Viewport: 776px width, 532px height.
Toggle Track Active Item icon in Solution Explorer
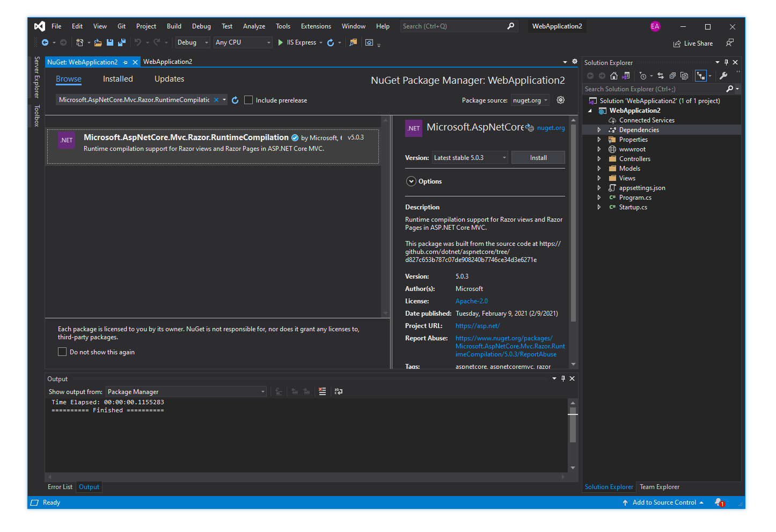point(701,76)
